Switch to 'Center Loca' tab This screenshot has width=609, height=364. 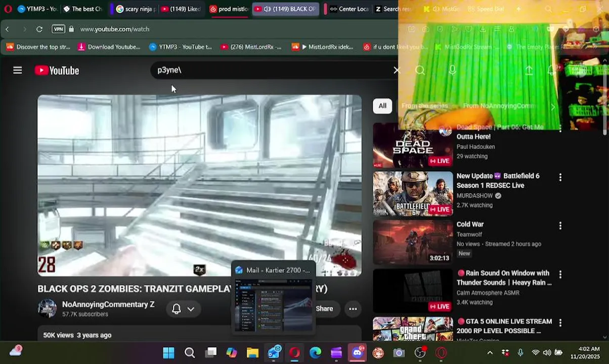click(x=349, y=9)
